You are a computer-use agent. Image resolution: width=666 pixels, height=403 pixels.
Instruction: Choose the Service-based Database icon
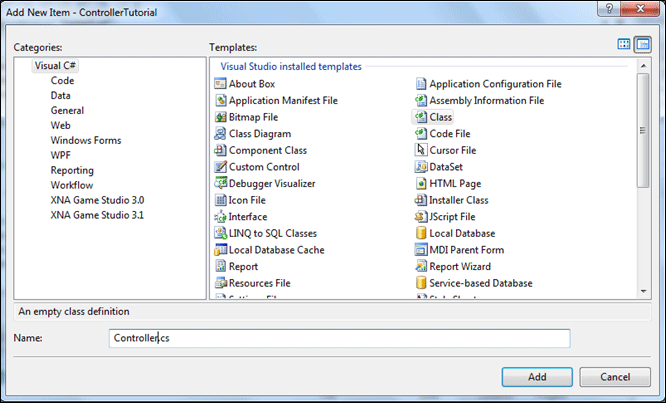(x=420, y=283)
